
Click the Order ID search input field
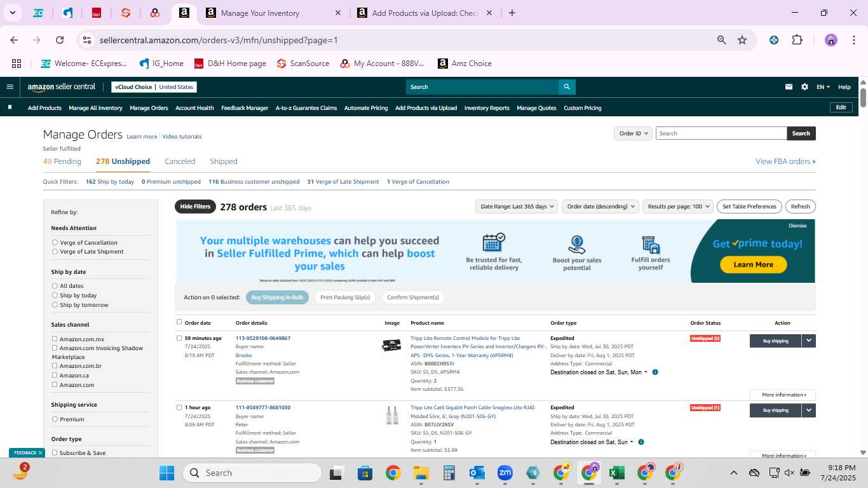pos(721,133)
